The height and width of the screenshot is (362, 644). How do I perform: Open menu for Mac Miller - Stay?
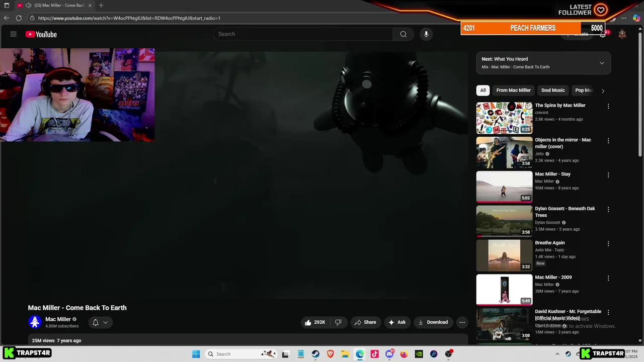point(608,175)
